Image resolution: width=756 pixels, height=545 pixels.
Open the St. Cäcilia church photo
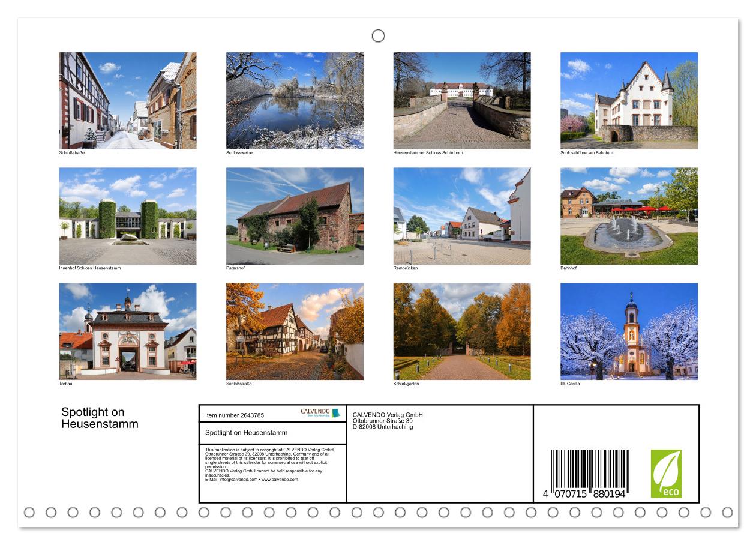(629, 331)
